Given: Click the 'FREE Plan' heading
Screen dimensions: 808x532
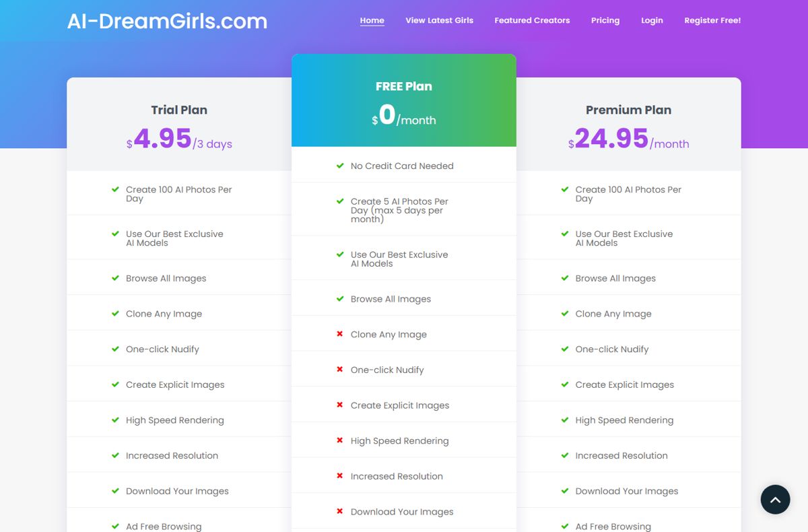Looking at the screenshot, I should click(404, 86).
